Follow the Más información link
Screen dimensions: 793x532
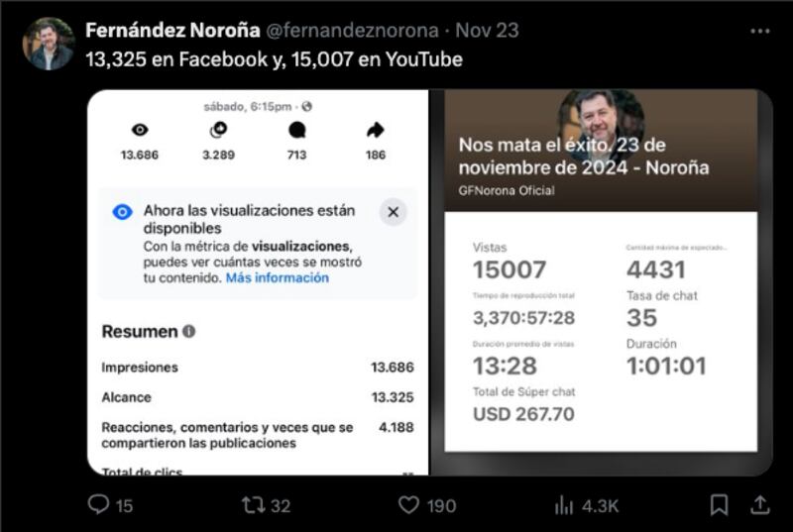click(278, 277)
